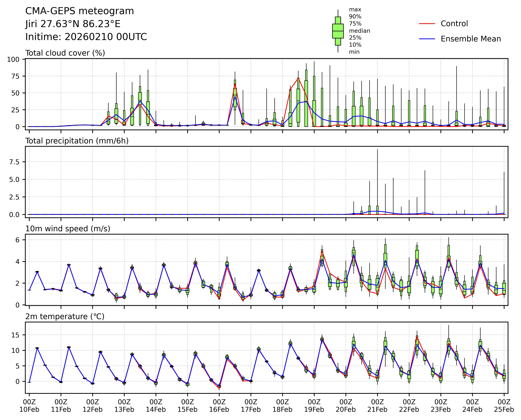Click the 00Z 13Feb axis label
The height and width of the screenshot is (420, 521).
pos(124,406)
